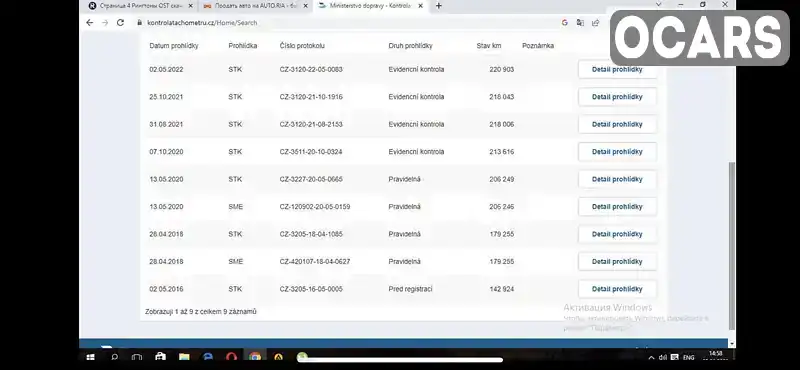800x370 pixels.
Task: Click the Stav km column header
Action: pos(489,45)
